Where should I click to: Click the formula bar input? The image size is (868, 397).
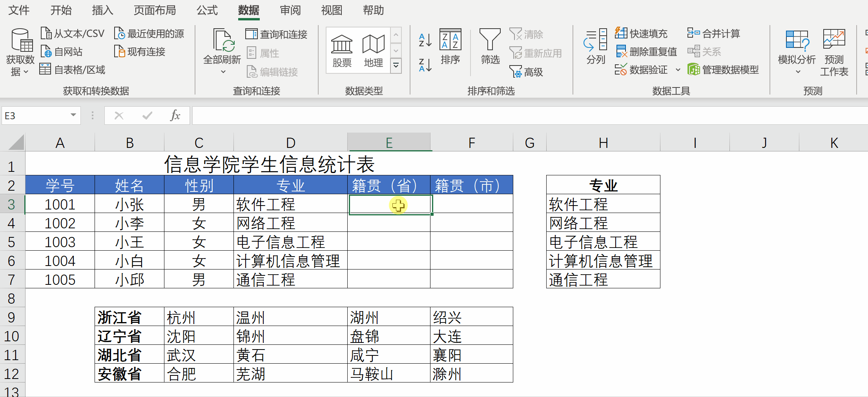[530, 116]
